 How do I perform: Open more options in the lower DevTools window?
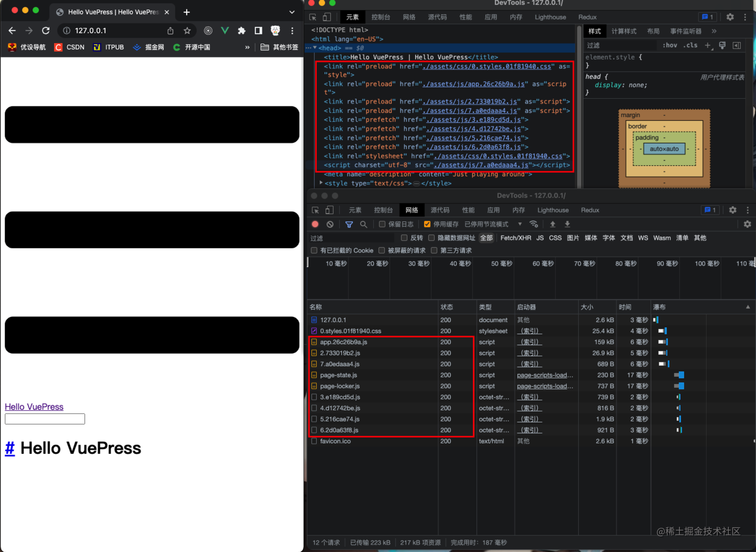[x=748, y=210]
